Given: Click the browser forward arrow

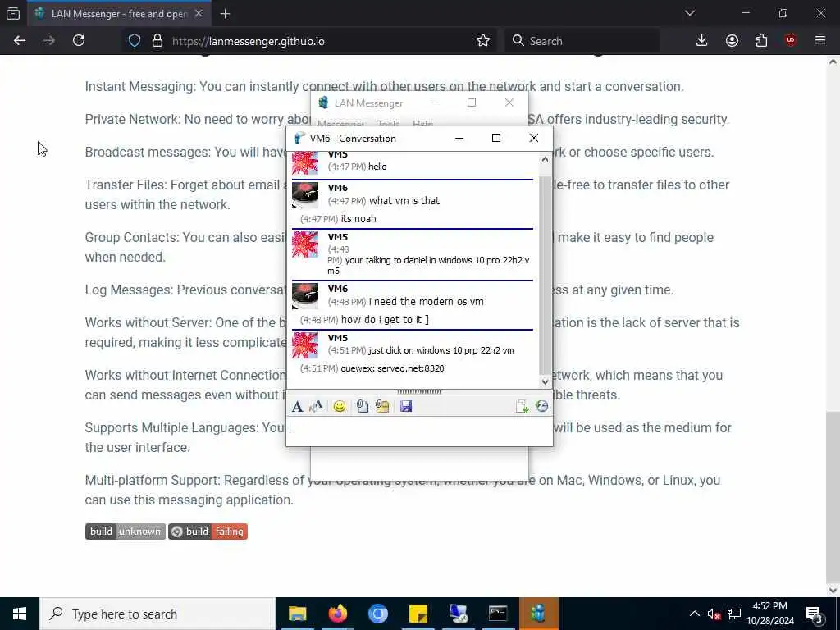Looking at the screenshot, I should [49, 41].
